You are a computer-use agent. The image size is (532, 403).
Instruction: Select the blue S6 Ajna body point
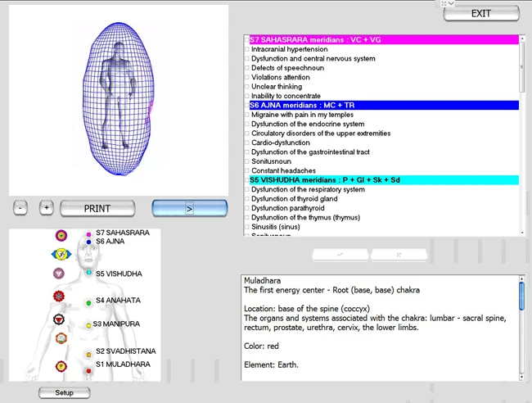pos(88,242)
